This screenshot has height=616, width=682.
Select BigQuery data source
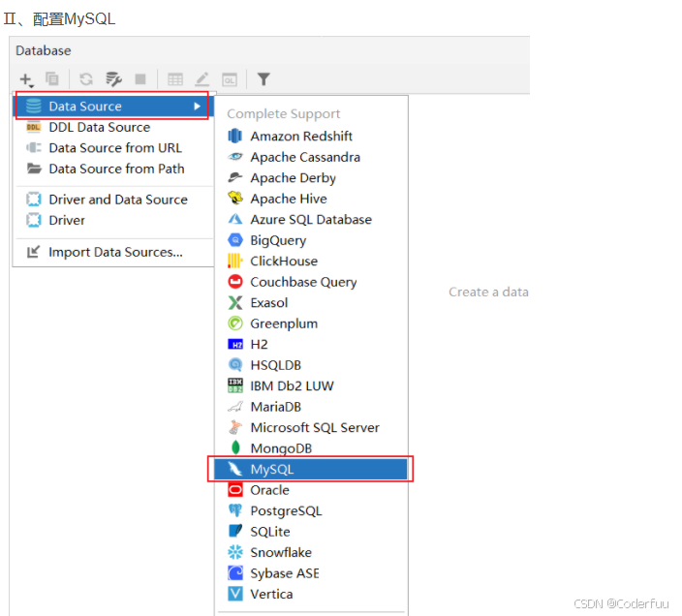(311, 240)
